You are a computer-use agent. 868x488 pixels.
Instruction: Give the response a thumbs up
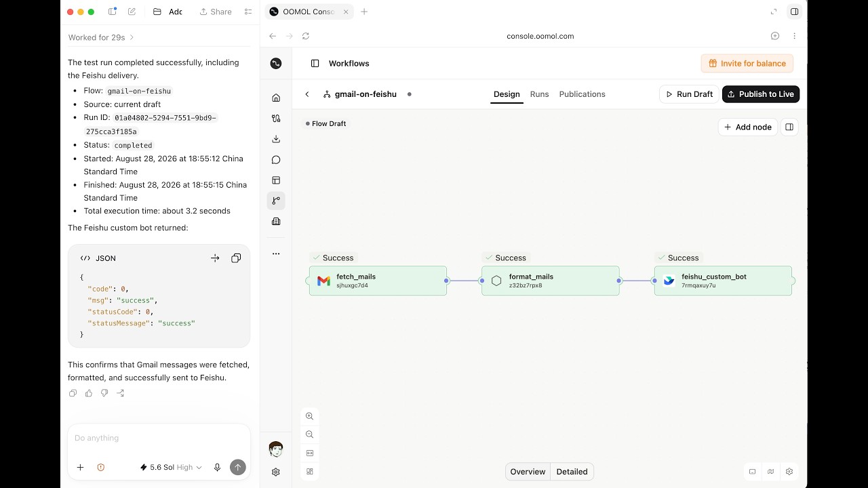pos(89,393)
